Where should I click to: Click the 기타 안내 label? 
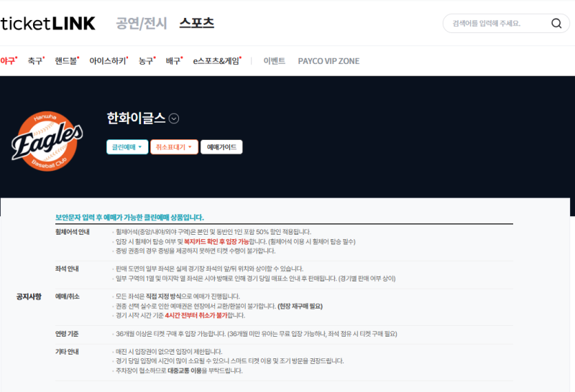[67, 352]
